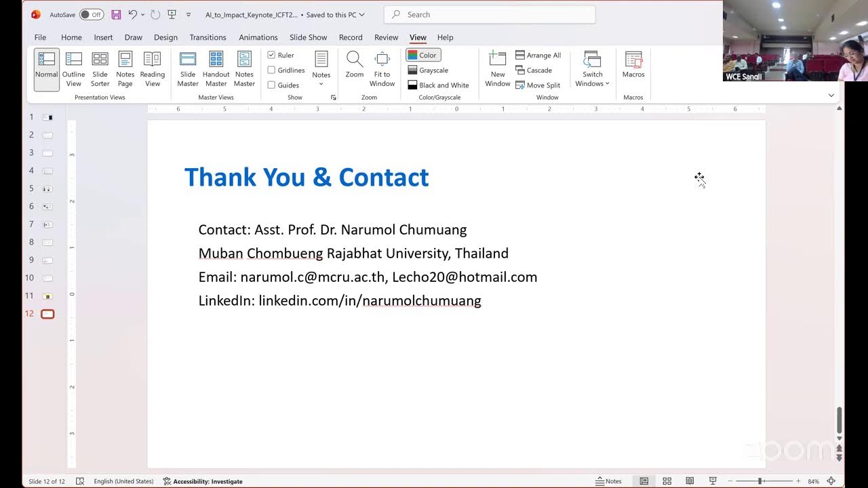Select Normal view icon in status bar
868x488 pixels.
pos(644,481)
